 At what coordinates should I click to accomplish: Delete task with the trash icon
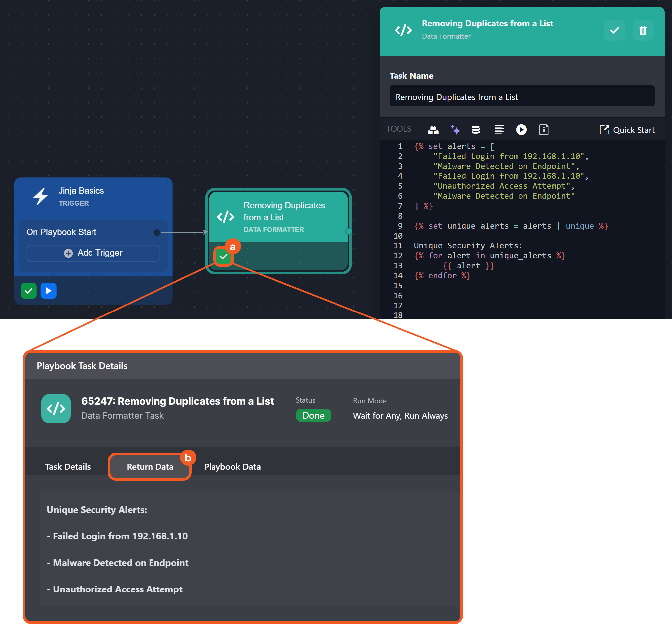click(x=642, y=31)
